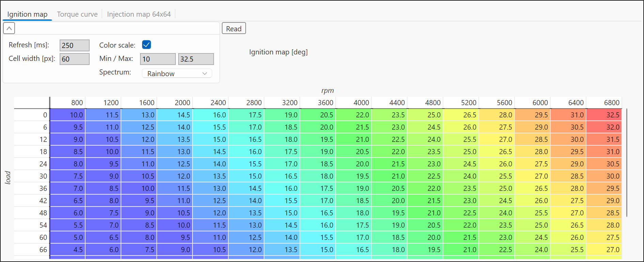
Task: Select cell 21.0 at load 12, 4000 rpm
Action: (354, 140)
